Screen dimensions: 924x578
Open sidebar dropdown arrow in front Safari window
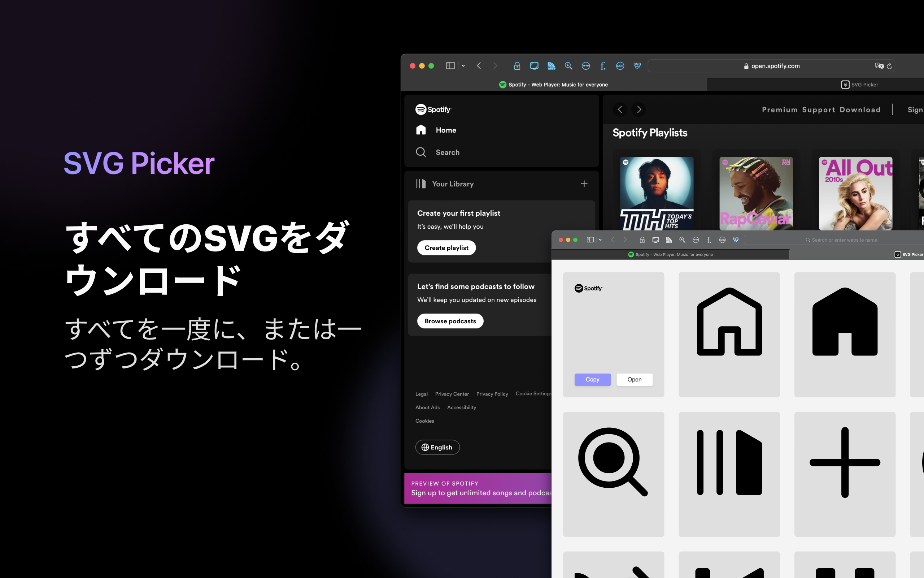[600, 240]
